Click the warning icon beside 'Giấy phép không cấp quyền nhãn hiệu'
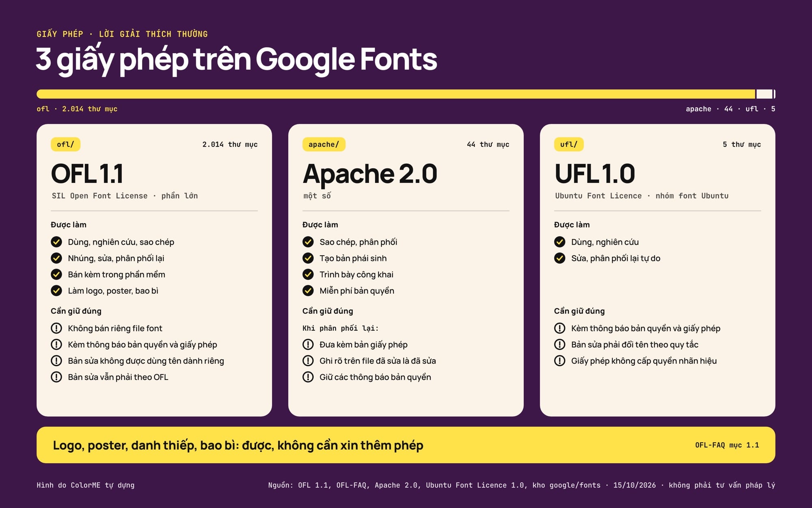812x508 pixels. (560, 361)
